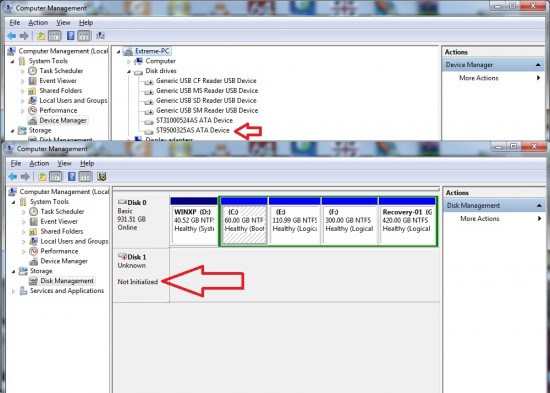The height and width of the screenshot is (393, 550).
Task: Open Action menu in bottom window
Action: (x=39, y=164)
